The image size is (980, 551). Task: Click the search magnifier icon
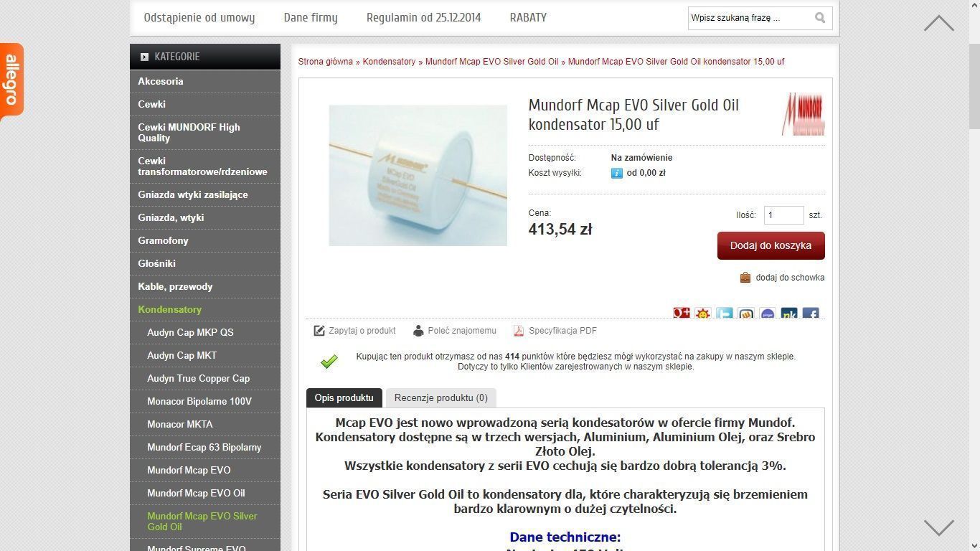point(820,18)
